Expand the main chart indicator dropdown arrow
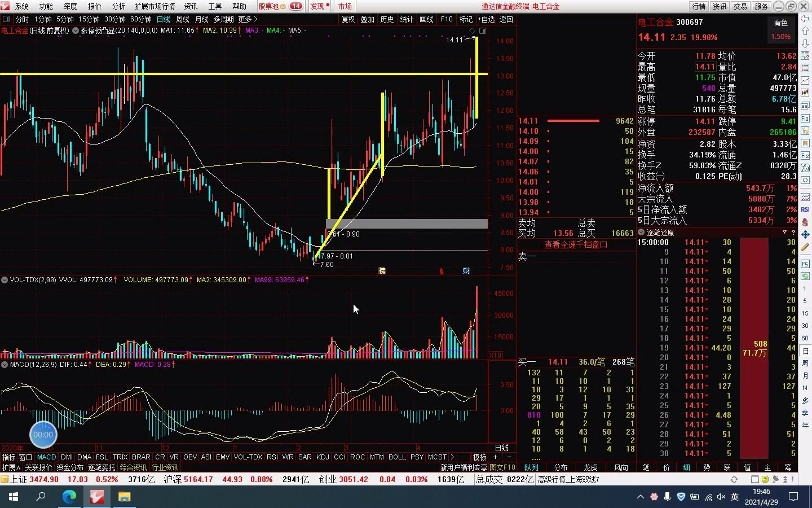Screen dimensions: 812x508 pos(76,30)
